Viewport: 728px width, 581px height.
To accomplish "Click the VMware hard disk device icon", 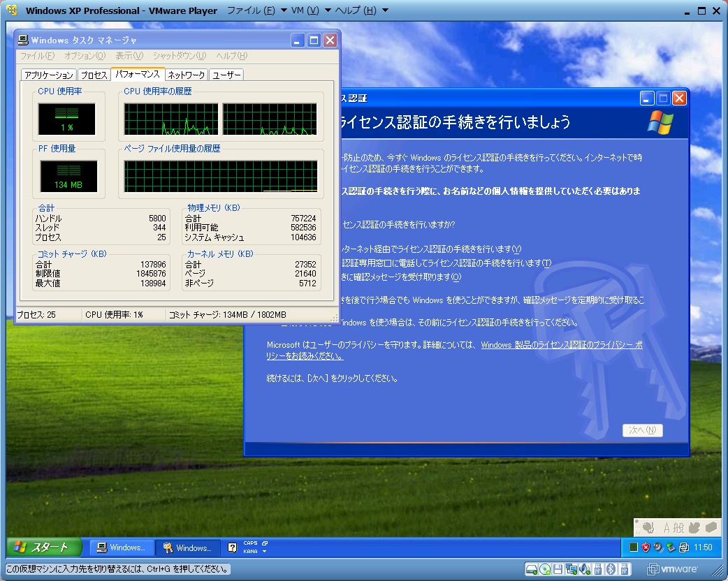I will [532, 569].
